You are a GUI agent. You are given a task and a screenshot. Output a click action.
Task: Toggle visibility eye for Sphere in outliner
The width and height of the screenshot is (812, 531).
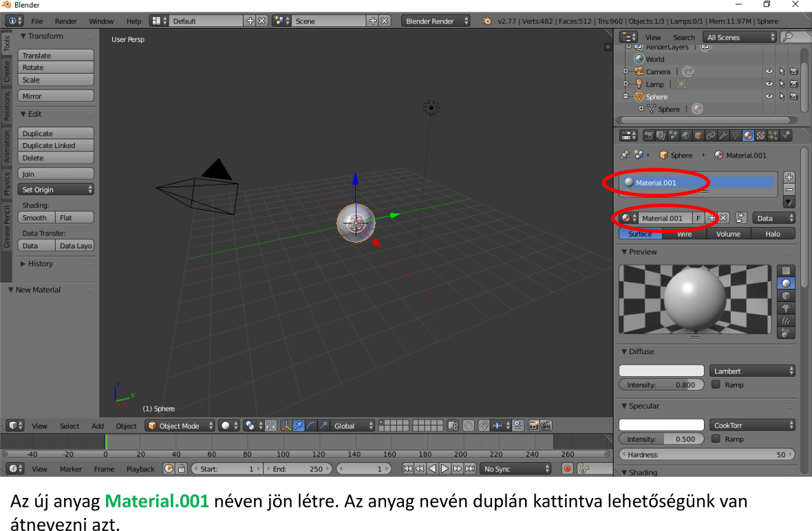pyautogui.click(x=769, y=96)
